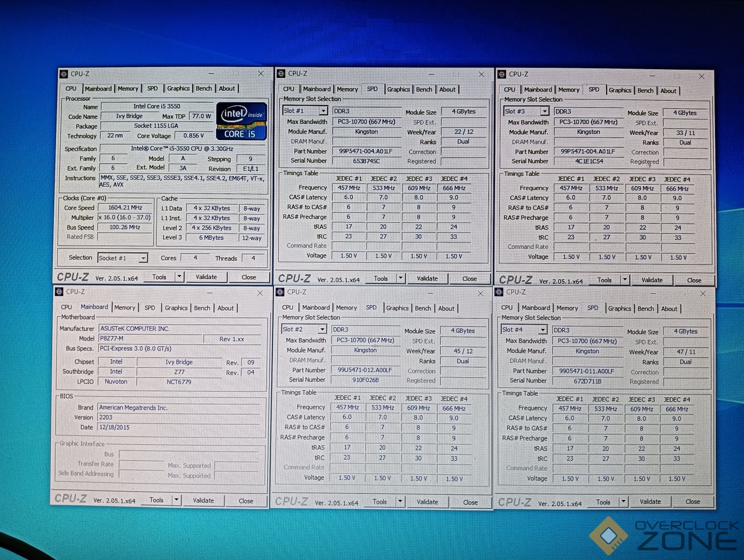Click Max TDP value 77.0 W
This screenshot has height=560, width=744.
(x=201, y=116)
